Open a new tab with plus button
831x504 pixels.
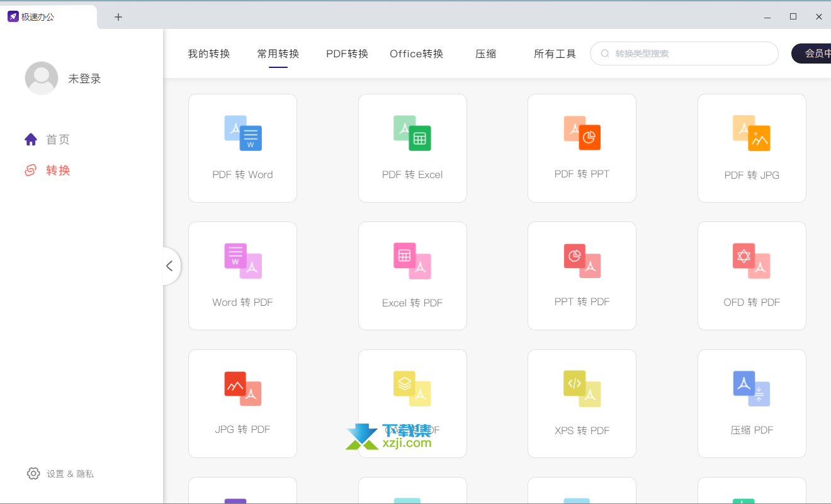pyautogui.click(x=118, y=17)
